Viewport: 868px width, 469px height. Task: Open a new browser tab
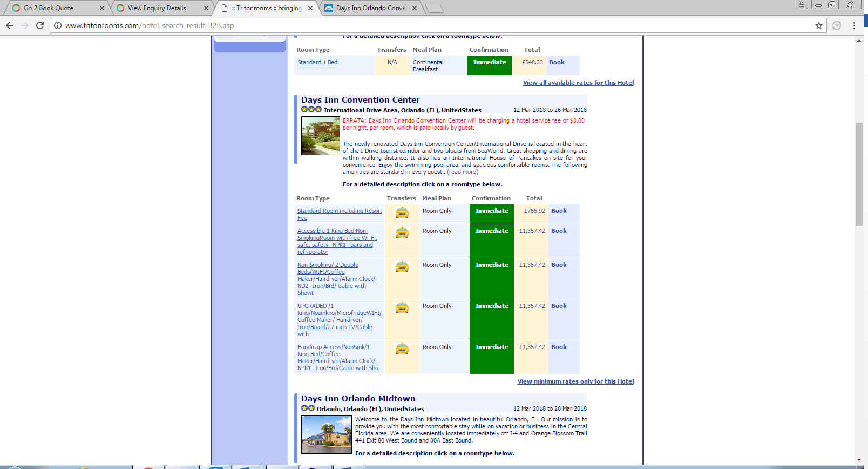[x=435, y=8]
